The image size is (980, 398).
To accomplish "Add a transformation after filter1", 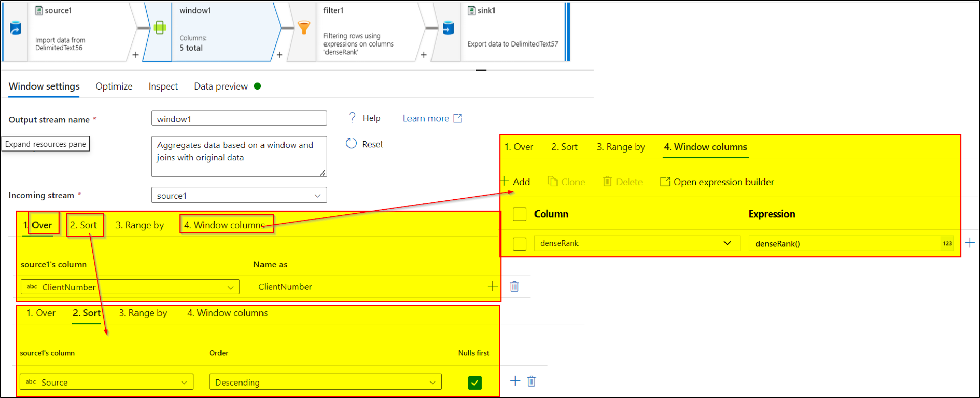I will [424, 54].
